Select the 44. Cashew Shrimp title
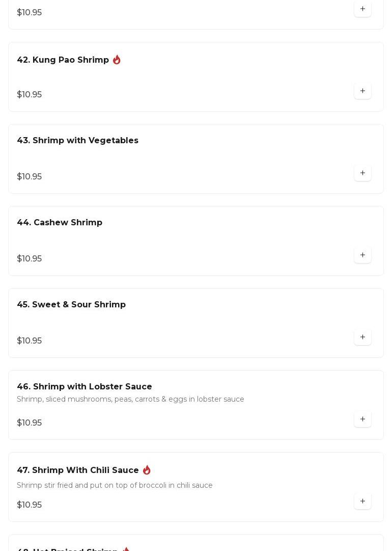This screenshot has width=392, height=551. point(60,223)
